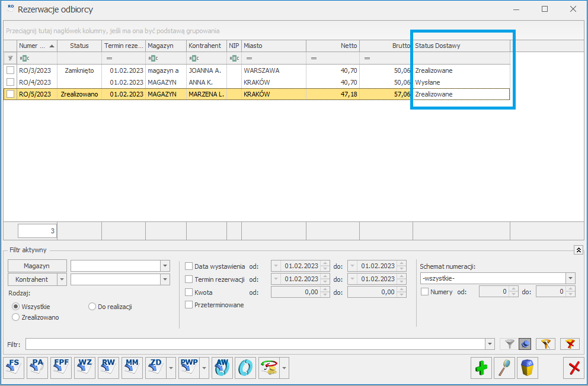Viewport: 588px width, 386px height.
Task: Convert reservation to ZD order
Action: 156,368
